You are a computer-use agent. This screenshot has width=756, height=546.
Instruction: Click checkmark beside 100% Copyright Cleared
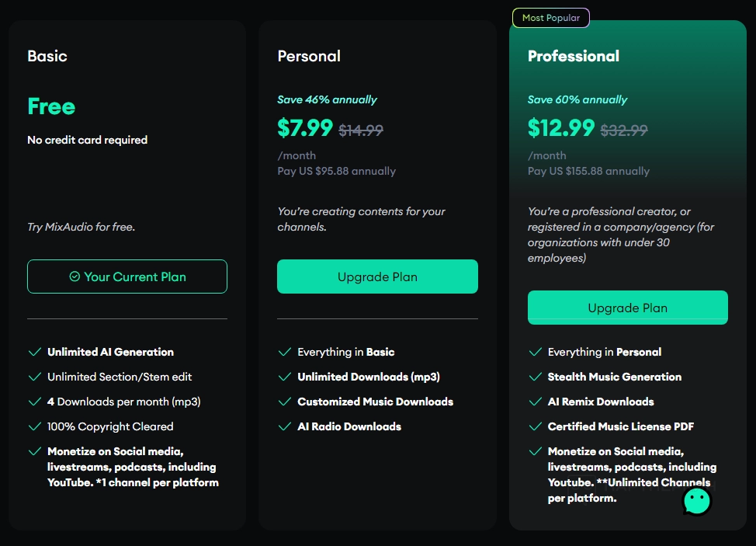[34, 426]
